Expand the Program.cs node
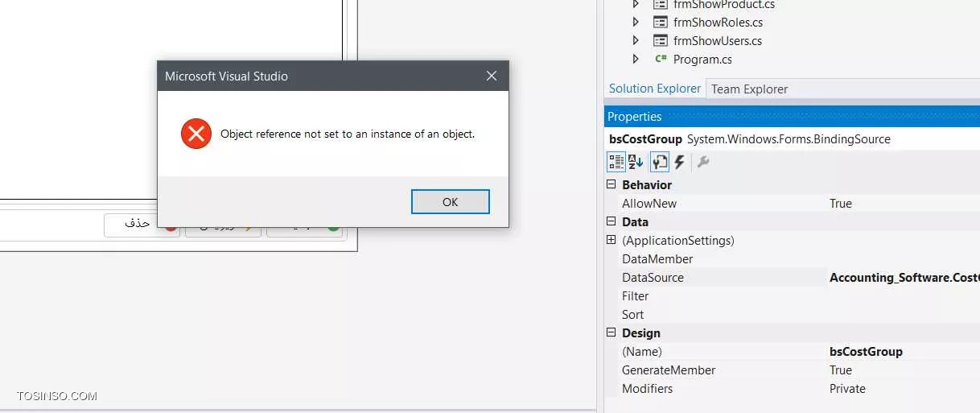This screenshot has height=413, width=980. (x=636, y=59)
